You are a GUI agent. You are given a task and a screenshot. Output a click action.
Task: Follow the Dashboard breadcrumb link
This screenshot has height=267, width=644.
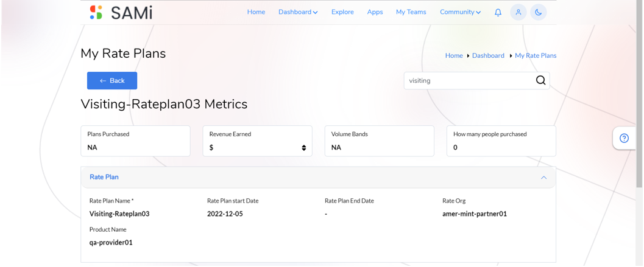[x=488, y=56]
